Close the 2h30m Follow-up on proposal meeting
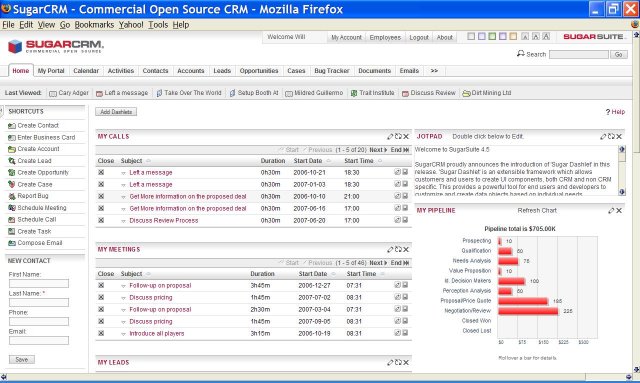640x383 pixels. tap(101, 310)
